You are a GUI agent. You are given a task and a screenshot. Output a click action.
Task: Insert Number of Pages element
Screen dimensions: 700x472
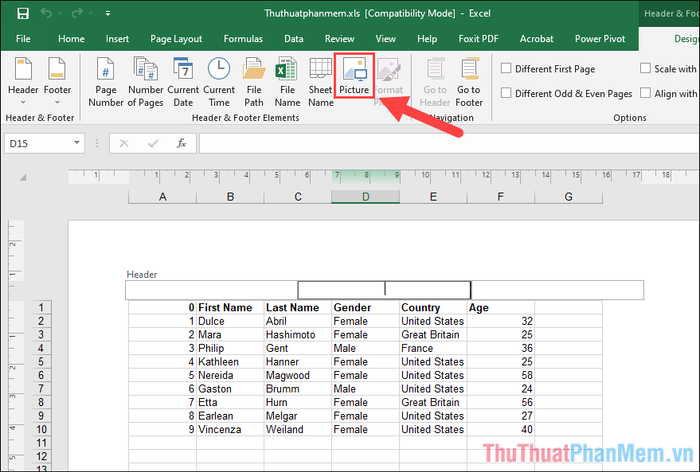[145, 81]
